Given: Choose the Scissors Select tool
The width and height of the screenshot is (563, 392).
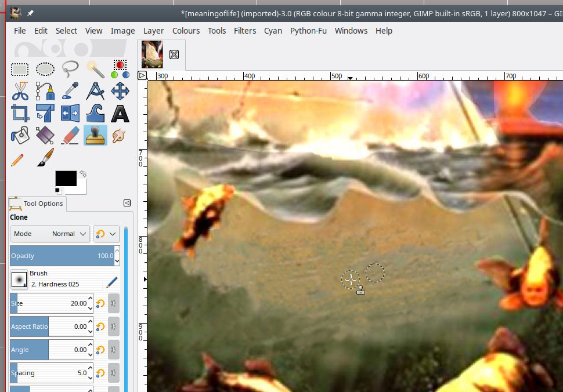Looking at the screenshot, I should coord(20,91).
